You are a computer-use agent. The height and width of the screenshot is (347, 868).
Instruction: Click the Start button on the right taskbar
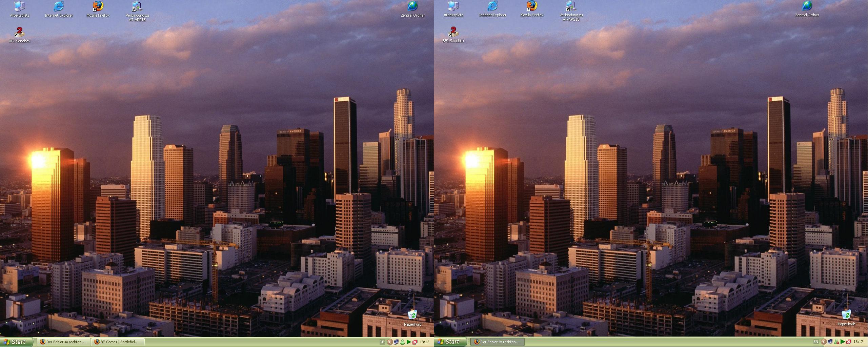click(450, 342)
